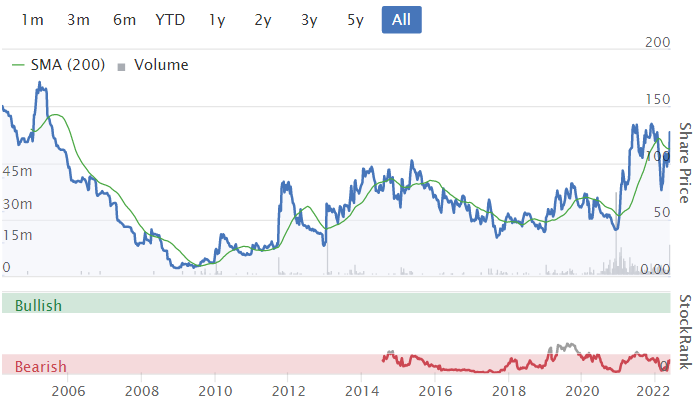700x398 pixels.
Task: Select the 1m time range
Action: [33, 20]
